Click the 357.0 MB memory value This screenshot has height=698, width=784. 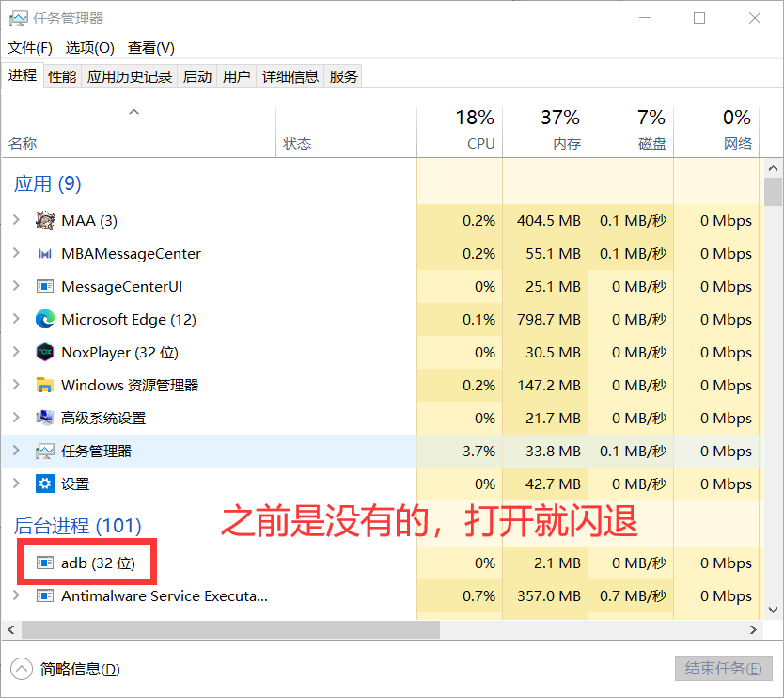[x=549, y=595]
